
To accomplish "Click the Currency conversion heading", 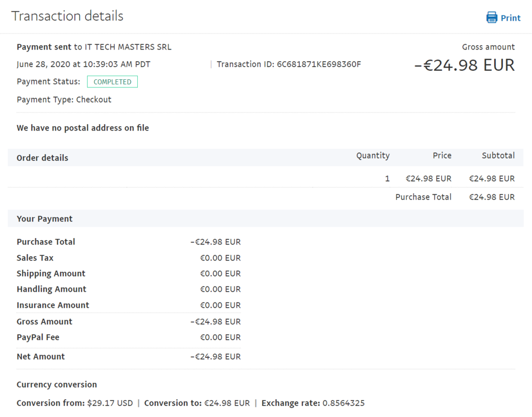I will coord(57,385).
